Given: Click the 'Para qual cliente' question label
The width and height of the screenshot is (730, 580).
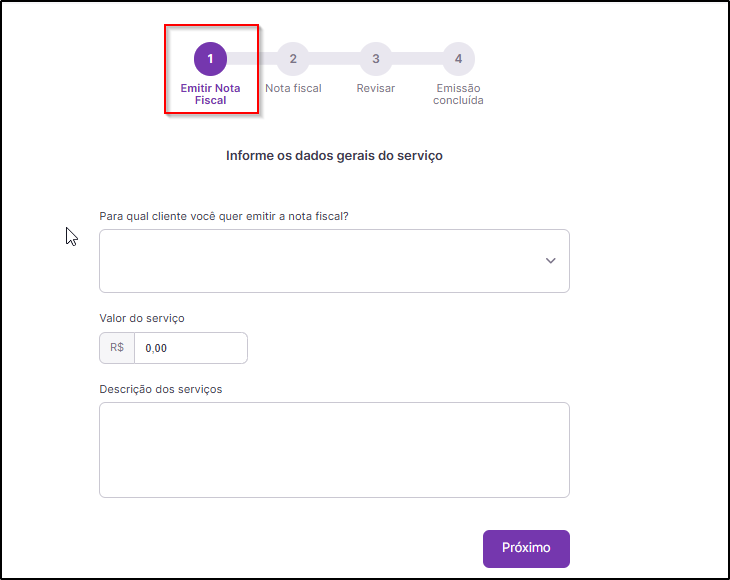Looking at the screenshot, I should click(224, 216).
